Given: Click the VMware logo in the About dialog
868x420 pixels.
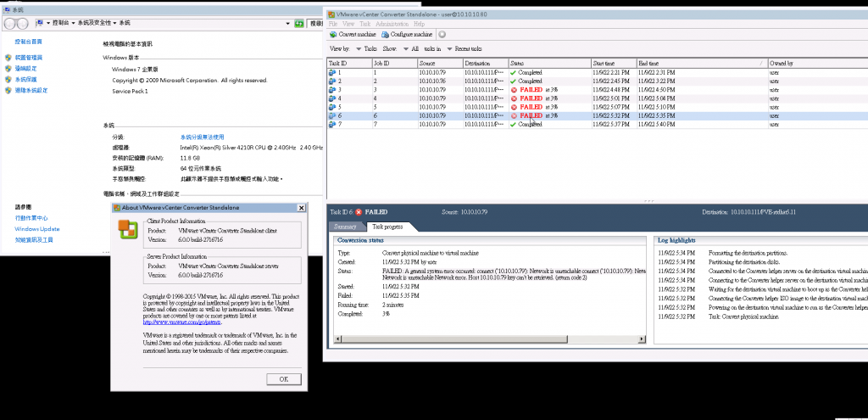Looking at the screenshot, I should (x=128, y=229).
